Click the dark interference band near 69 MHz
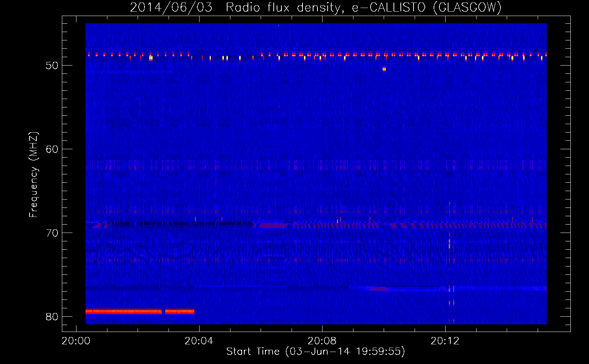The image size is (589, 364). (180, 223)
